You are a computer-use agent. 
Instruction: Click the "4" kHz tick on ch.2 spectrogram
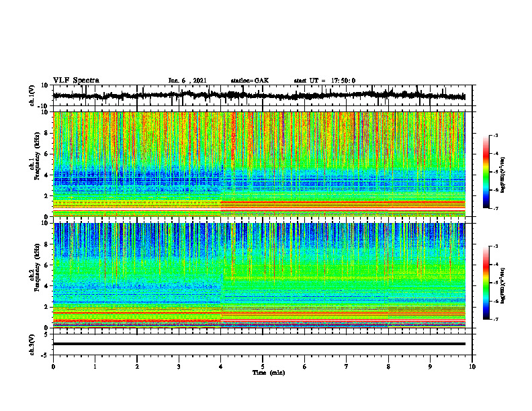click(x=46, y=286)
